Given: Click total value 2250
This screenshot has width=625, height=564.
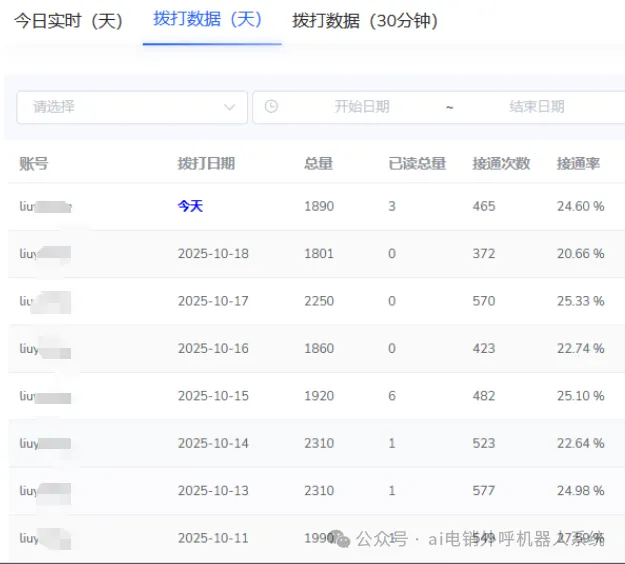Looking at the screenshot, I should tap(319, 301).
